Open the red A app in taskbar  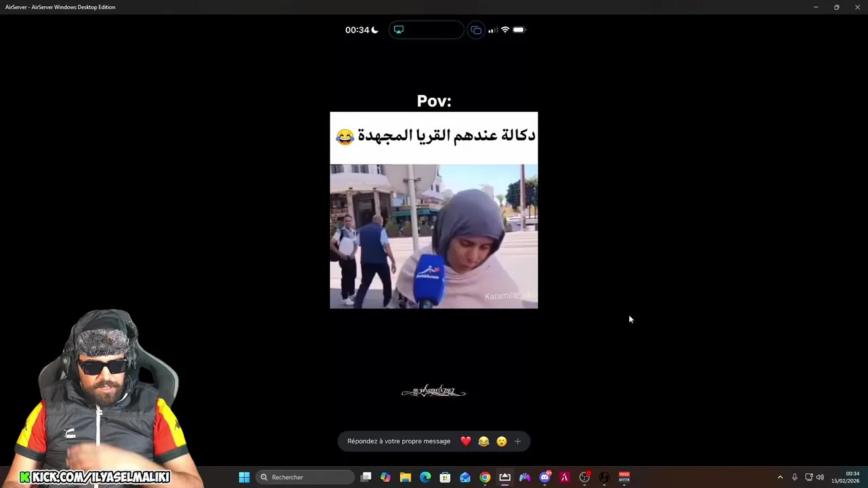click(564, 477)
